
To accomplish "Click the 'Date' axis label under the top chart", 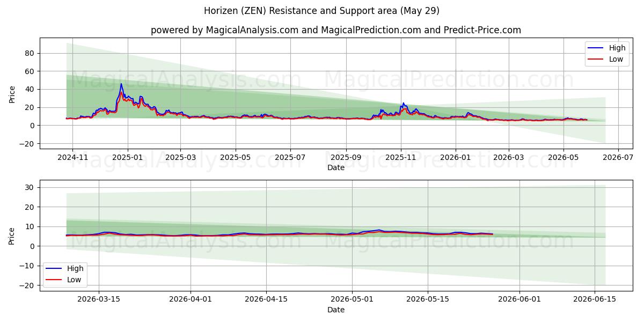I will coord(336,168).
